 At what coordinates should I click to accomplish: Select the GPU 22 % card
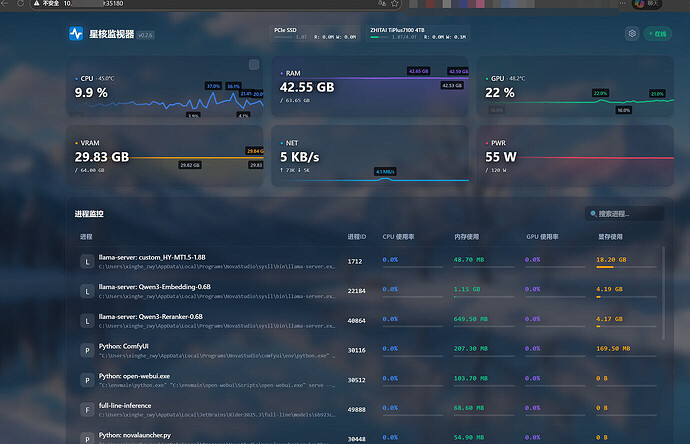coord(575,86)
